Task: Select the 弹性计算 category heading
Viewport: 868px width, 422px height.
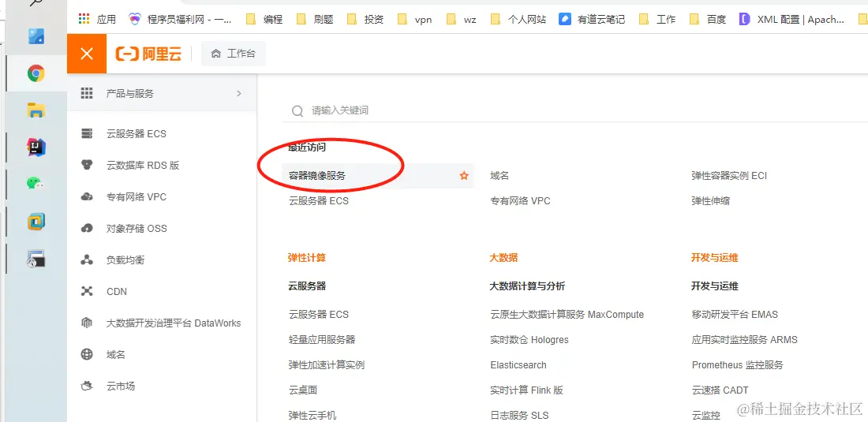Action: coord(307,258)
